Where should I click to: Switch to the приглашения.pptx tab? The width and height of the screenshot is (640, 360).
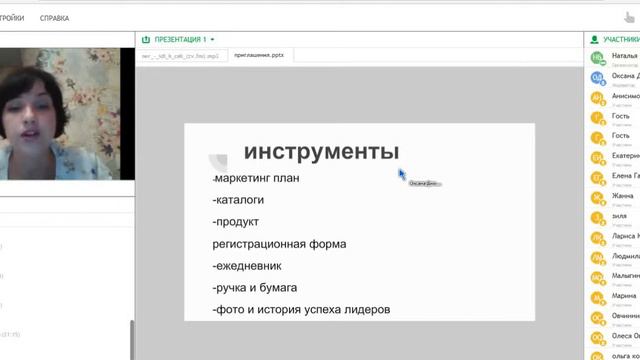[x=259, y=55]
